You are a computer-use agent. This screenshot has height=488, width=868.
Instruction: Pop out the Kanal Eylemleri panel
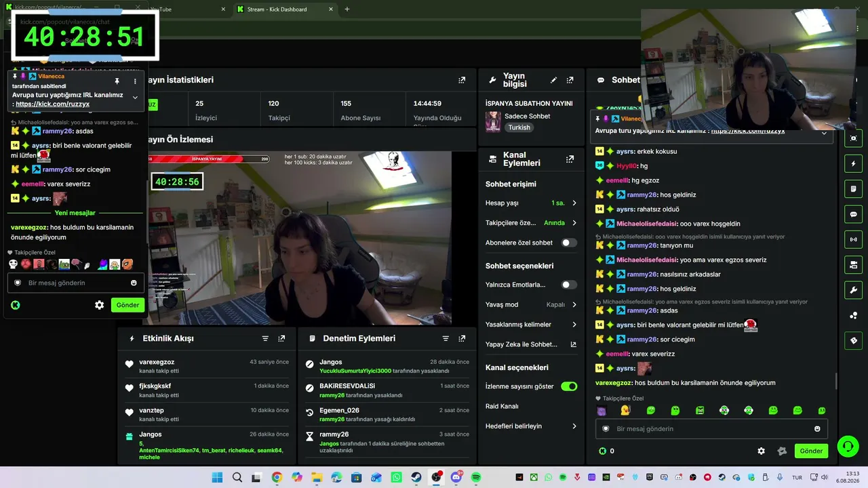tap(570, 159)
